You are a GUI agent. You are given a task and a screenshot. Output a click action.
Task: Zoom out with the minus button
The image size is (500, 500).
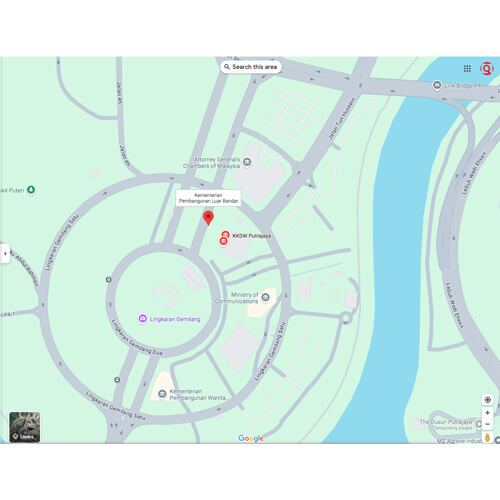point(488,424)
